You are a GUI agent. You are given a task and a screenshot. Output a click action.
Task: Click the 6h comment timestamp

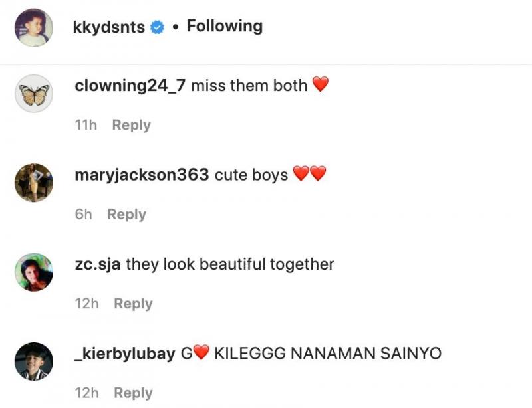[x=84, y=214]
